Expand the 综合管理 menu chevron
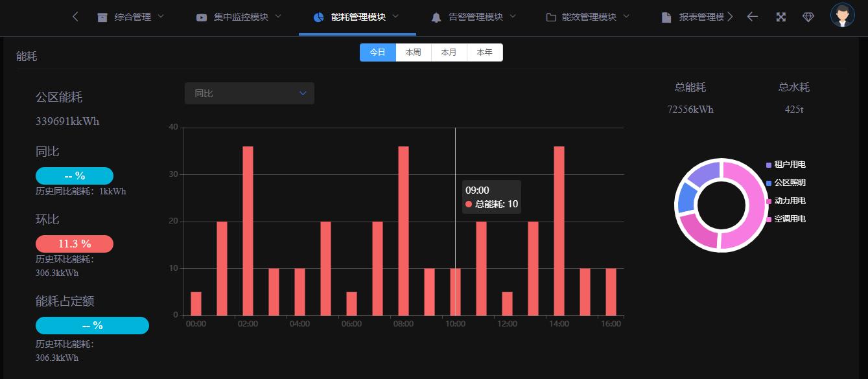The image size is (868, 379). (x=161, y=16)
